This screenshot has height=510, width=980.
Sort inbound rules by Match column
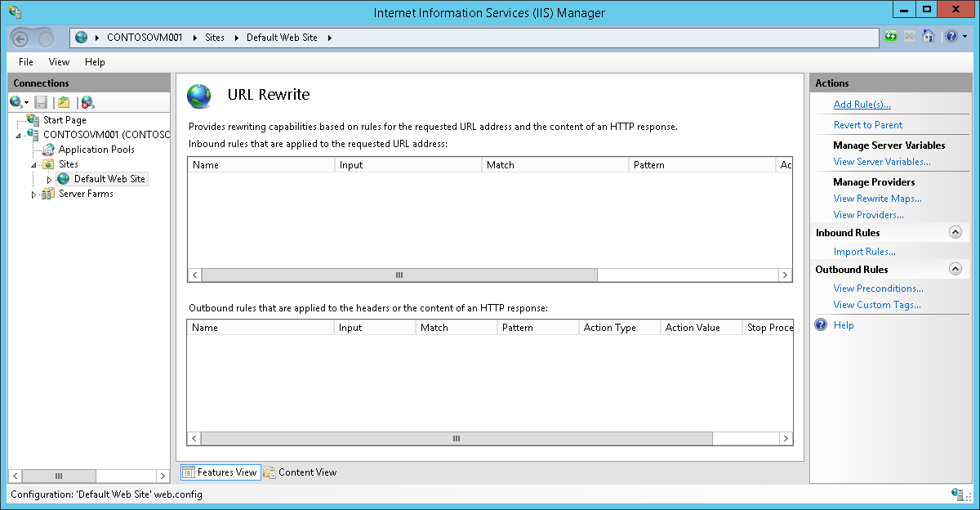tap(555, 165)
